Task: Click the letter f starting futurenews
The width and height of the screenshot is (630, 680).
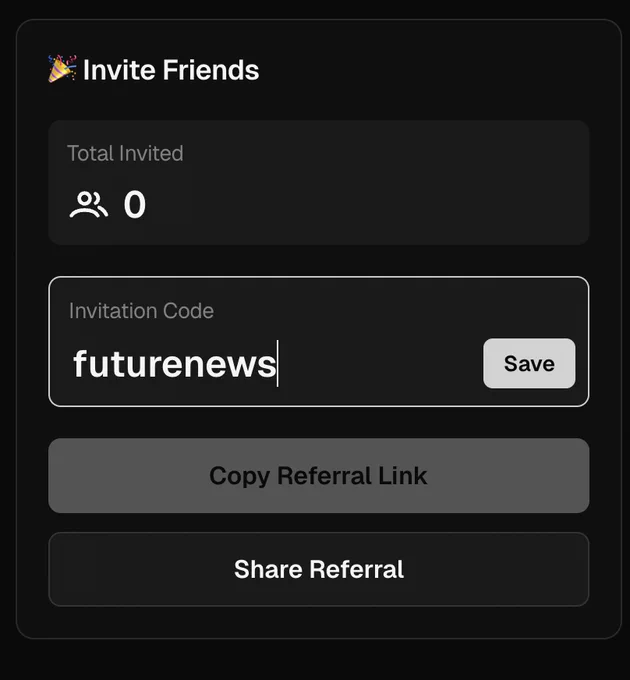Action: tap(79, 363)
